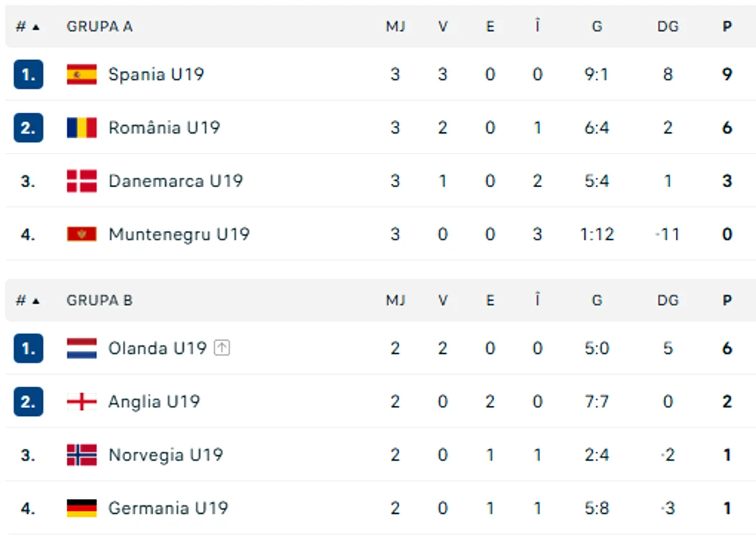Sort Grupa B by rank arrow
The height and width of the screenshot is (536, 756).
pos(36,302)
